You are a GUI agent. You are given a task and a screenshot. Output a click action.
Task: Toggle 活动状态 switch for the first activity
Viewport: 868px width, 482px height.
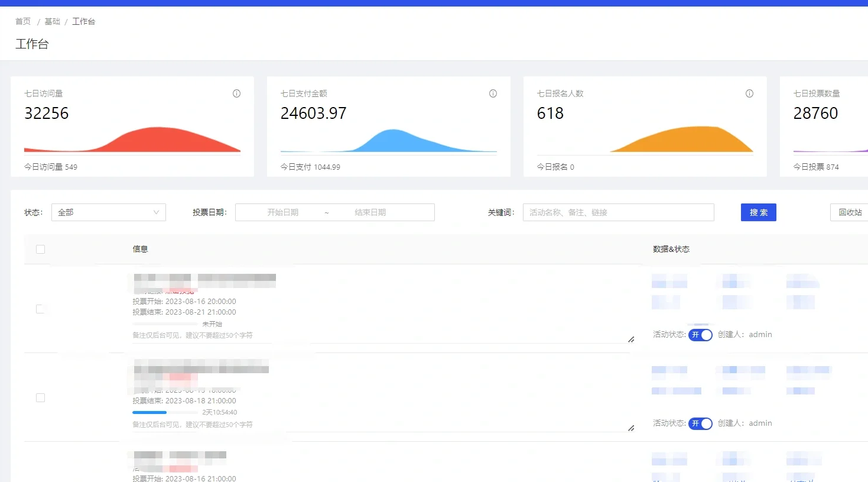coord(700,334)
